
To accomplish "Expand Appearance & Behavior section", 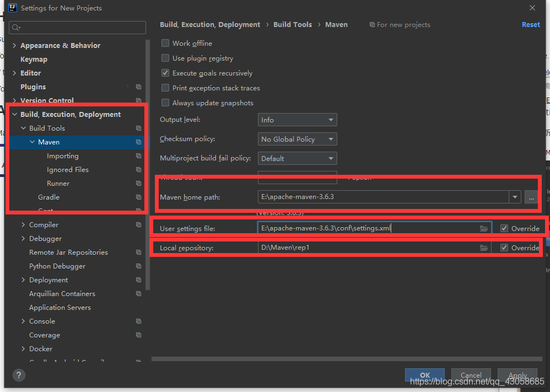I will [x=14, y=45].
